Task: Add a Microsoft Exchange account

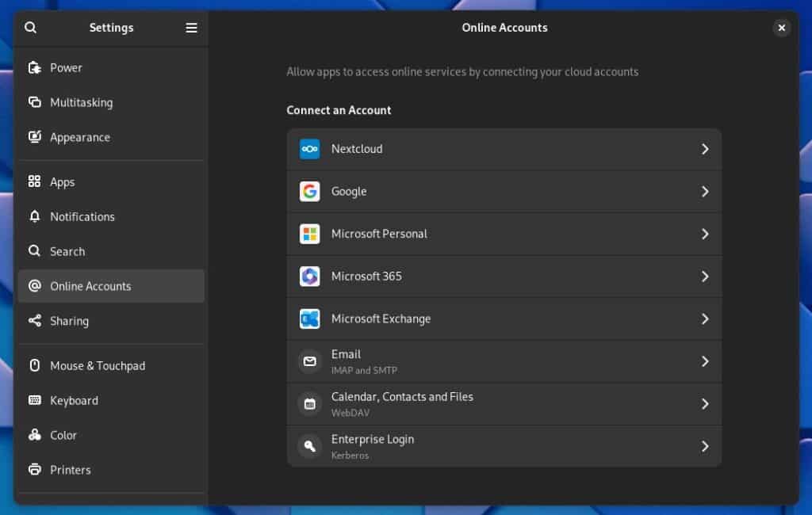Action: 504,319
